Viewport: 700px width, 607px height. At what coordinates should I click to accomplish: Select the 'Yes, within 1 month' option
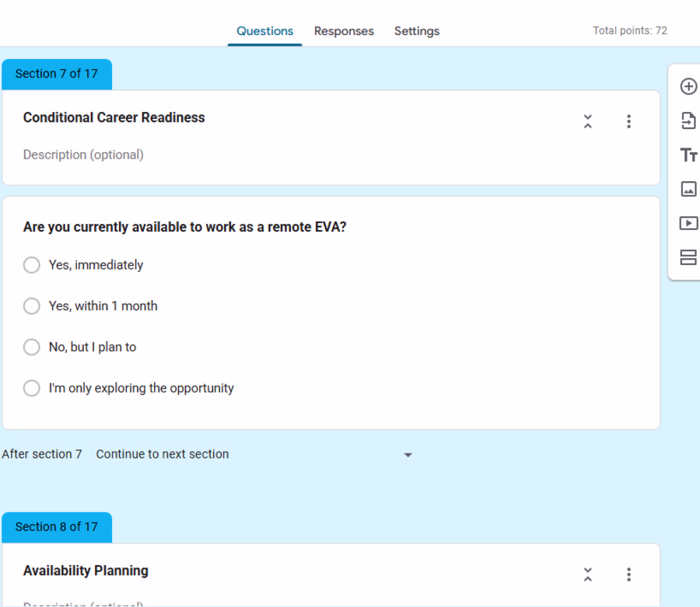(x=32, y=306)
